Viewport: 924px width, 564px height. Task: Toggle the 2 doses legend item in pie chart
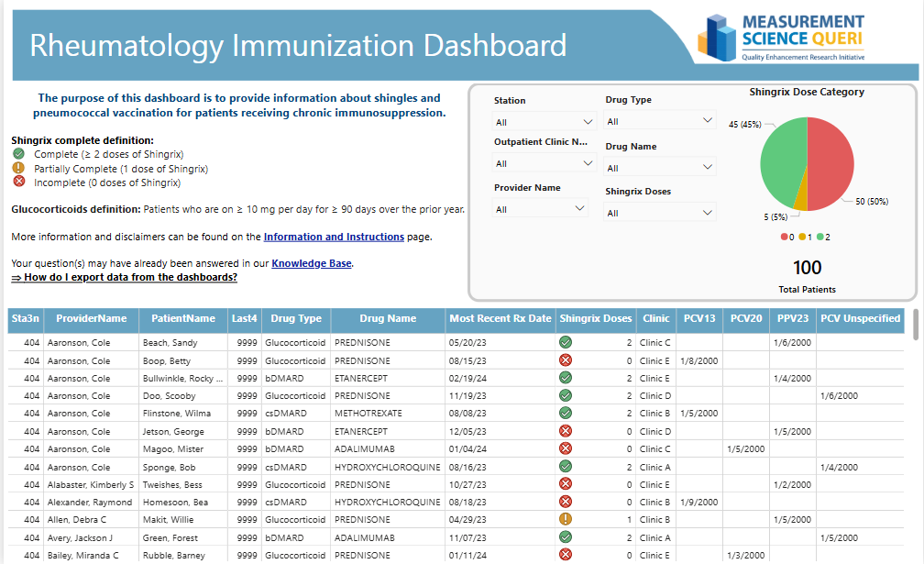pyautogui.click(x=822, y=238)
